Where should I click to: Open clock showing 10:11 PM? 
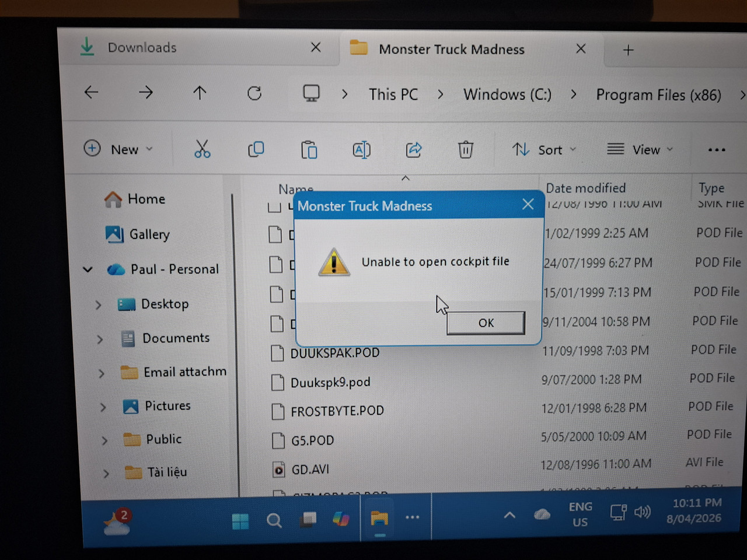click(694, 510)
